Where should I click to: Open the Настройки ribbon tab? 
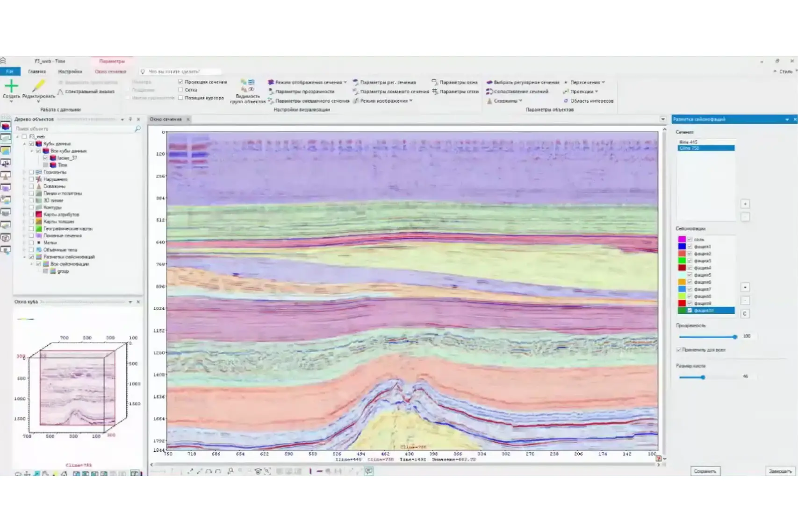(x=70, y=71)
